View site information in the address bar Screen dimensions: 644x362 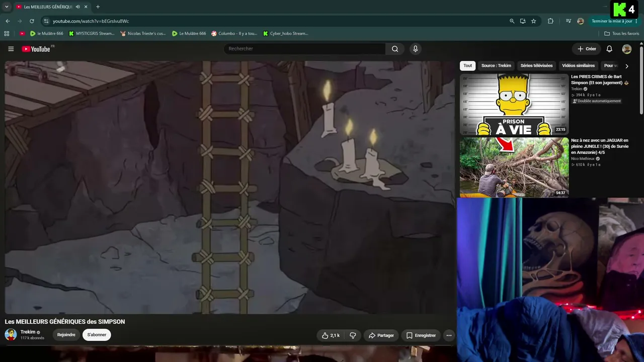pyautogui.click(x=46, y=21)
